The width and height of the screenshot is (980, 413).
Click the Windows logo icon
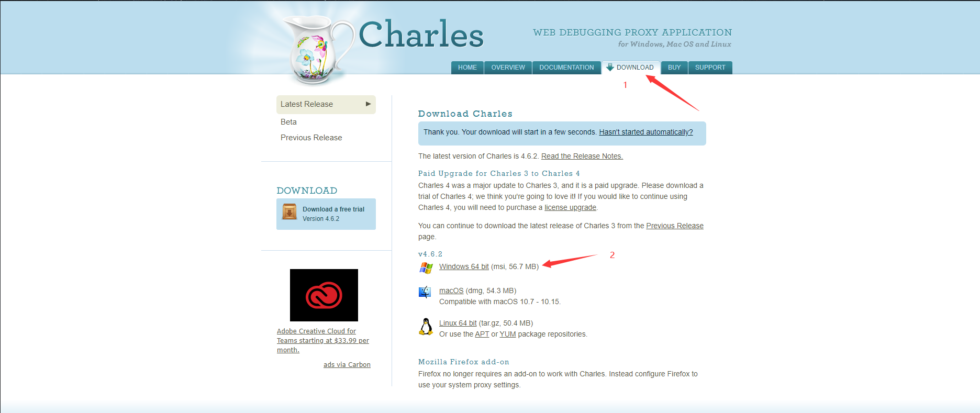click(x=426, y=268)
